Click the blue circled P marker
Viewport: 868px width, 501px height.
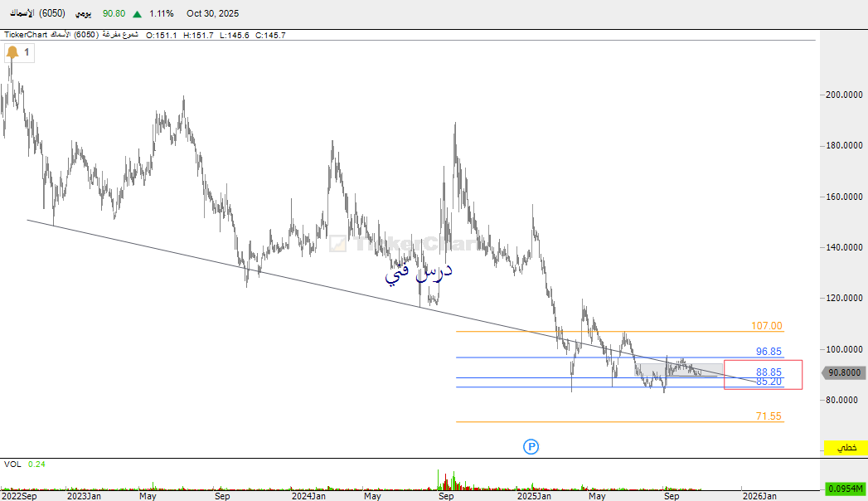[531, 447]
